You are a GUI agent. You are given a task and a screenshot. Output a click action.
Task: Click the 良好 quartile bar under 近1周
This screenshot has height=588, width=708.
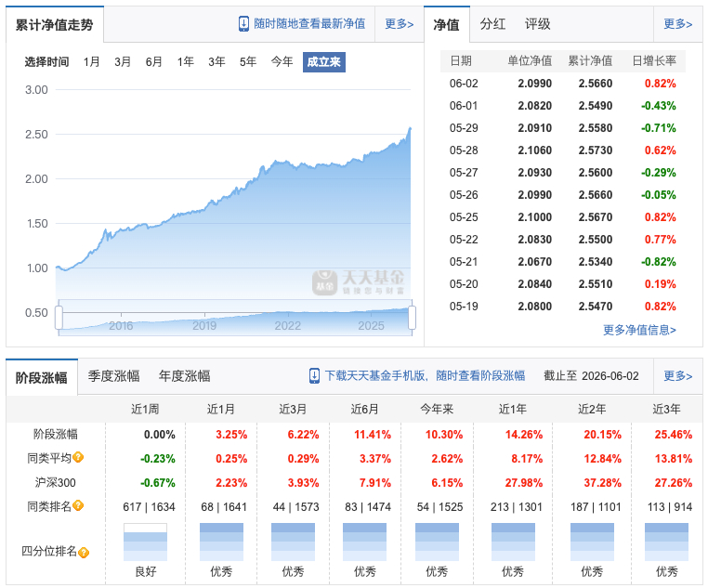click(145, 542)
